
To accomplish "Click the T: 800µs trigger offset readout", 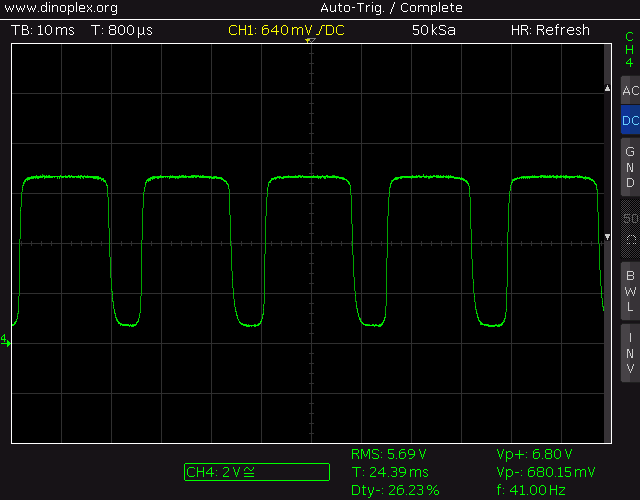I will 123,30.
